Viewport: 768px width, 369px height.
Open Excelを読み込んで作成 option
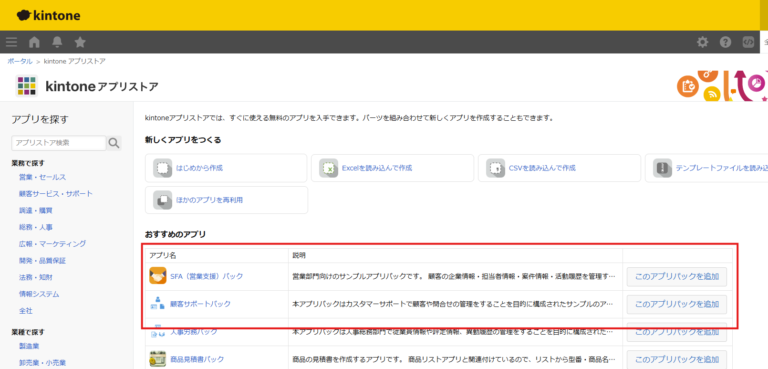coord(392,168)
